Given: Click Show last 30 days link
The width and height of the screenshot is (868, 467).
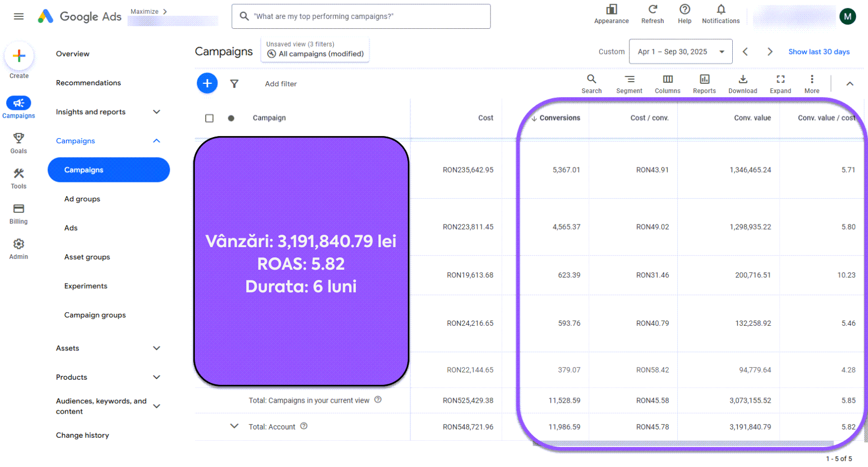Looking at the screenshot, I should [x=819, y=52].
